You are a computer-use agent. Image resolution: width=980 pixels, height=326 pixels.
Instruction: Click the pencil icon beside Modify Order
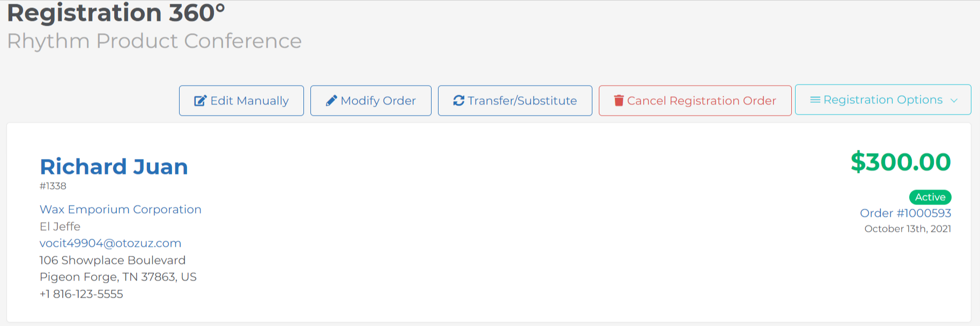(x=331, y=101)
